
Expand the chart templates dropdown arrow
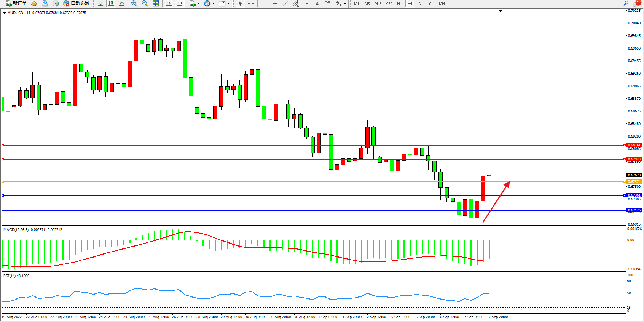click(228, 4)
